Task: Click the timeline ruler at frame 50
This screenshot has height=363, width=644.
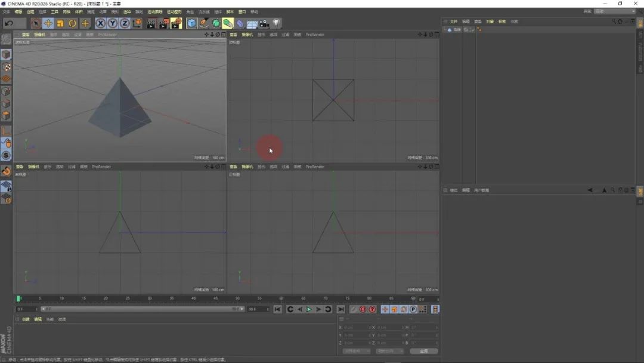Action: (x=237, y=299)
